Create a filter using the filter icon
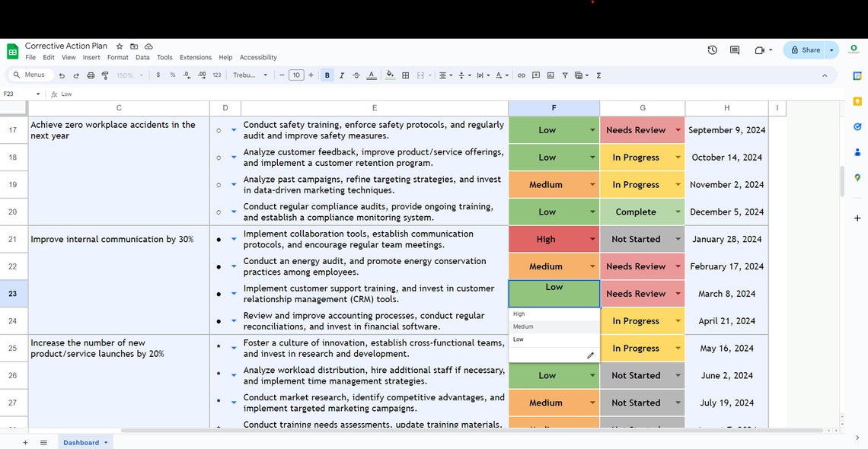 [564, 75]
